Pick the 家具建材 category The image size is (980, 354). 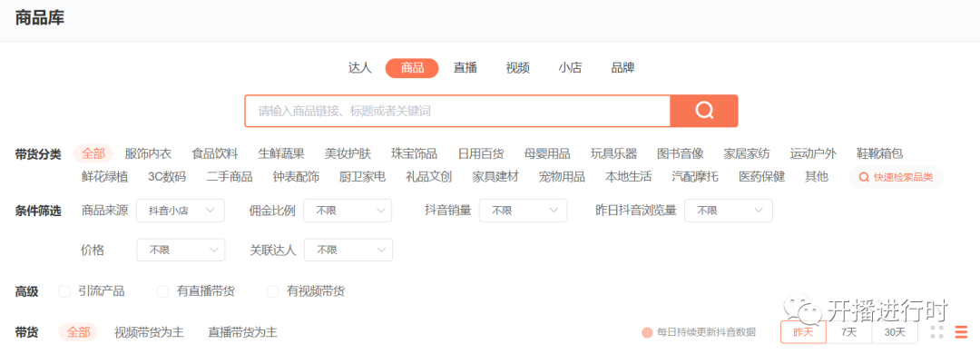pyautogui.click(x=495, y=177)
